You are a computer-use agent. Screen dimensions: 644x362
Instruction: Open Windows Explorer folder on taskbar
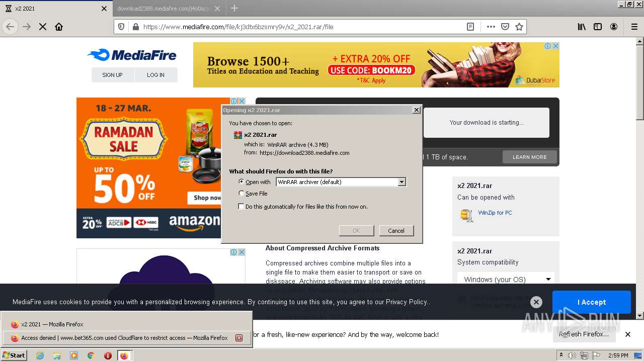tap(57, 355)
